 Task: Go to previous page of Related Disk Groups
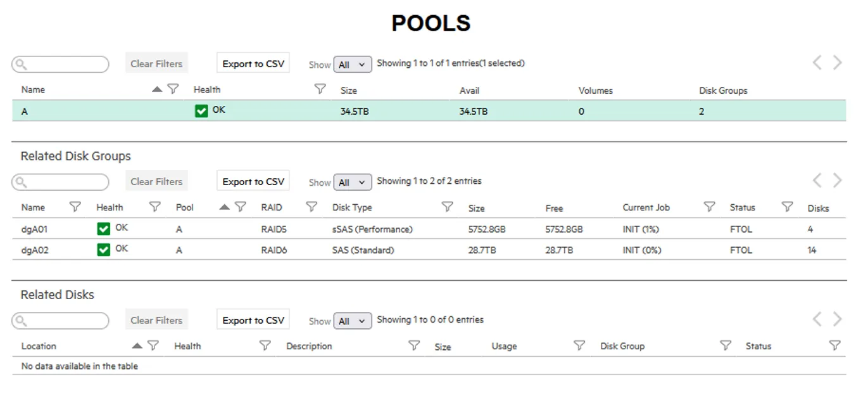[817, 181]
